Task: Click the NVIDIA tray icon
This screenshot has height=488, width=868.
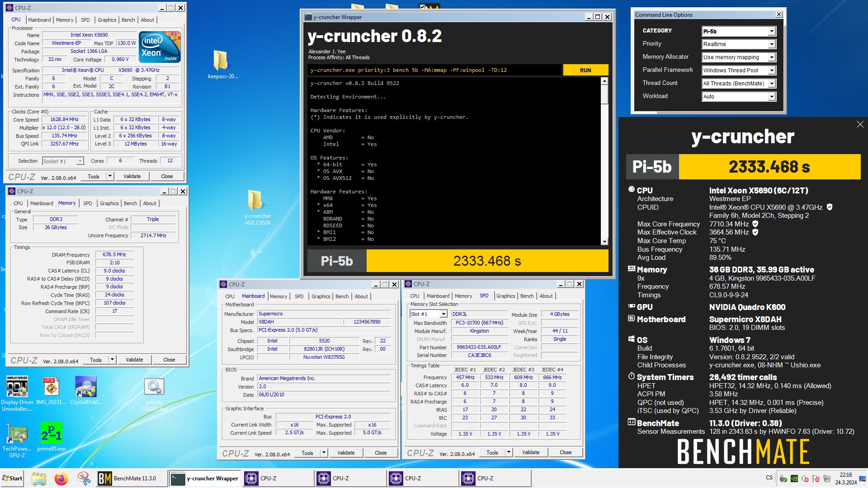Action: click(x=794, y=479)
